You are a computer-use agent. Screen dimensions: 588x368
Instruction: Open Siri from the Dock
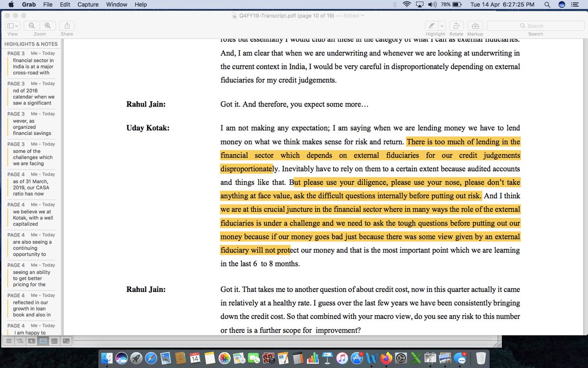122,358
